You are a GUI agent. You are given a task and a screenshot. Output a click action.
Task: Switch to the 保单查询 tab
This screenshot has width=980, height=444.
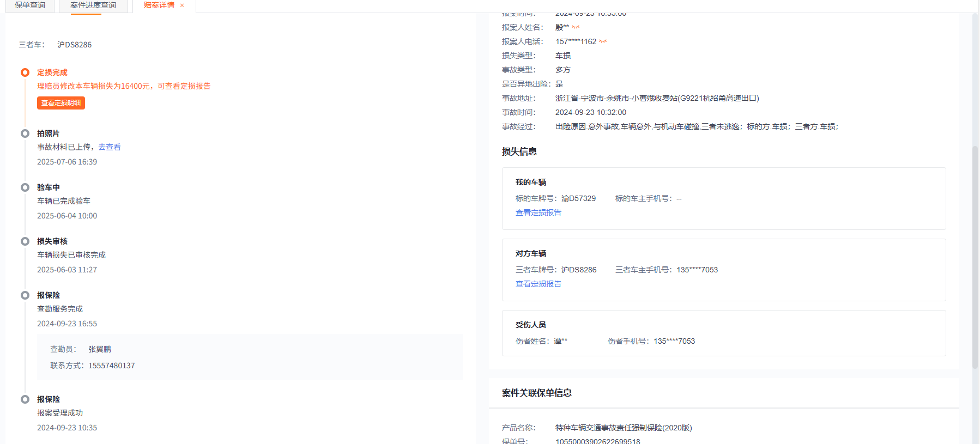(30, 5)
